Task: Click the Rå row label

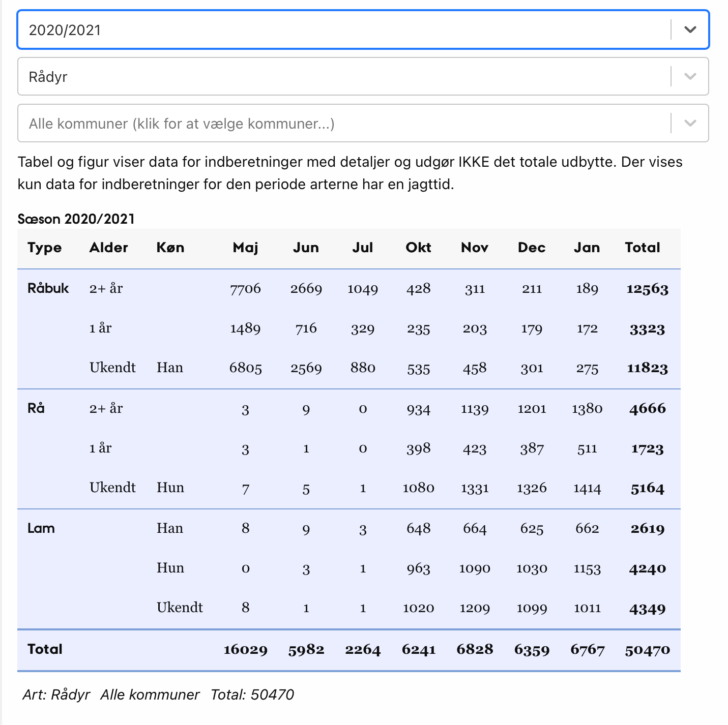Action: point(36,408)
